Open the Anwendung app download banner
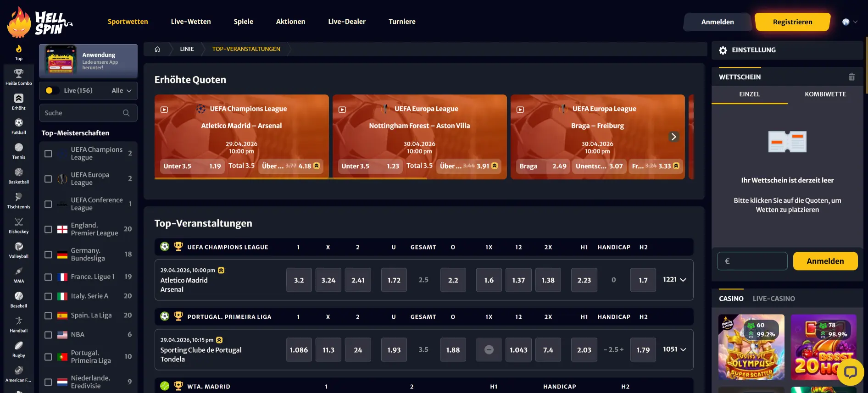The image size is (868, 393). click(88, 61)
